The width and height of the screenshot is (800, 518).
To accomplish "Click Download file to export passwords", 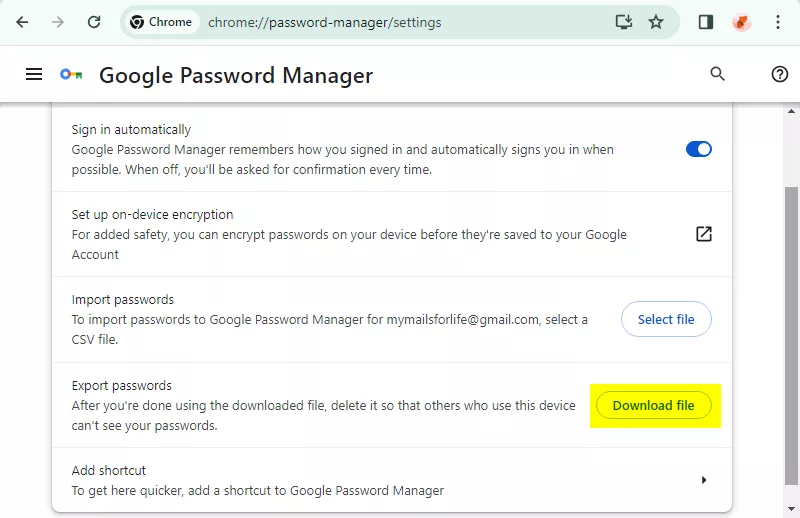I will [x=654, y=405].
